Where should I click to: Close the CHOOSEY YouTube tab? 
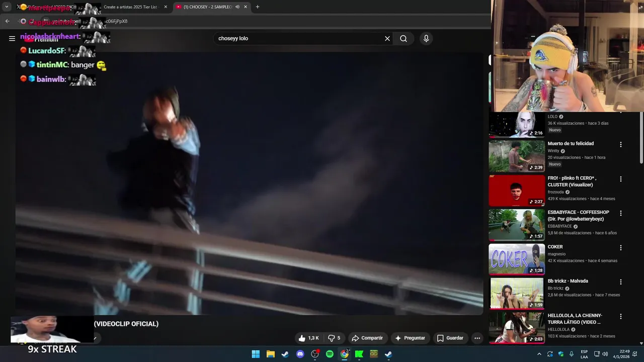click(246, 7)
